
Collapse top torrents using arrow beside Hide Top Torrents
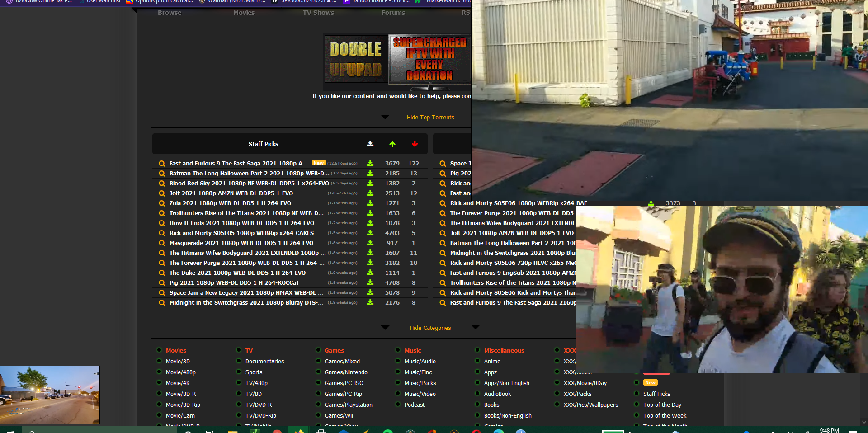pyautogui.click(x=385, y=117)
